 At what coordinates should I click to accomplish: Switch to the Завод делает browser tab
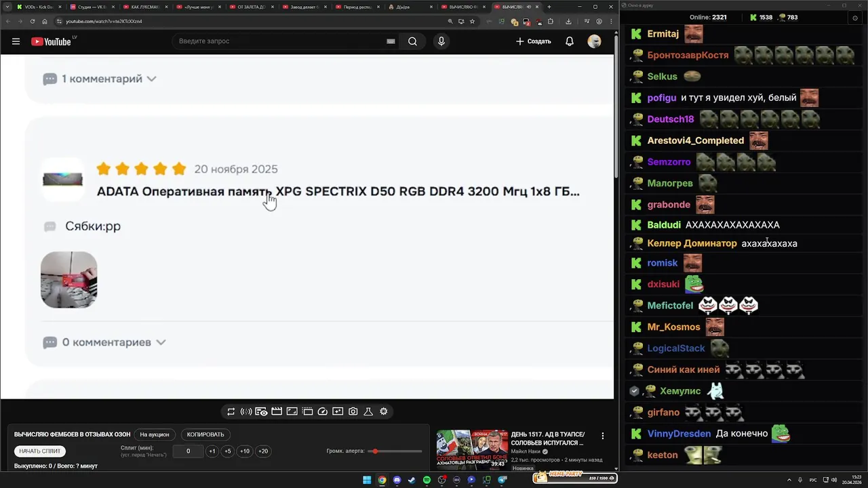[x=304, y=7]
